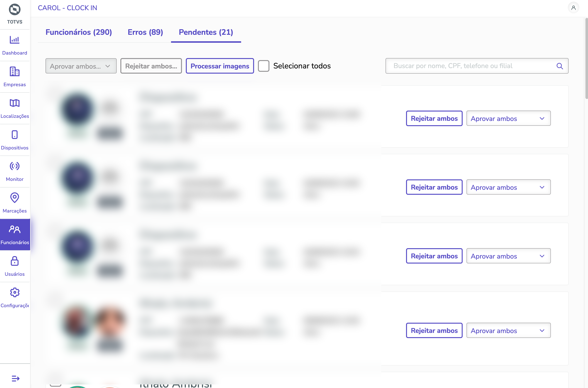Click the user profile avatar icon
Viewport: 588px width, 388px height.
click(x=573, y=8)
